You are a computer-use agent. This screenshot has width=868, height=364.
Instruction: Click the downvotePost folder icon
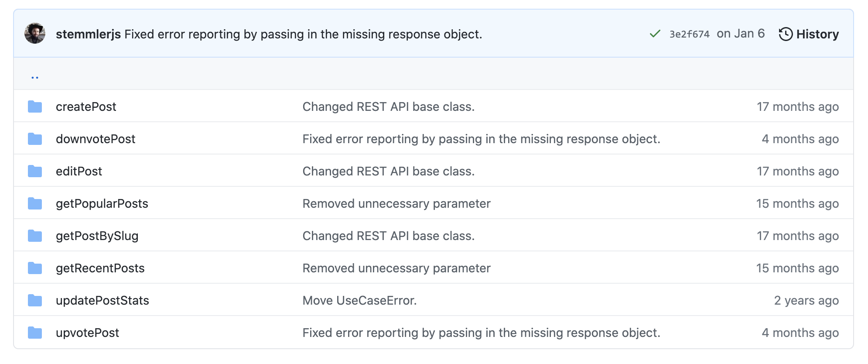[35, 139]
